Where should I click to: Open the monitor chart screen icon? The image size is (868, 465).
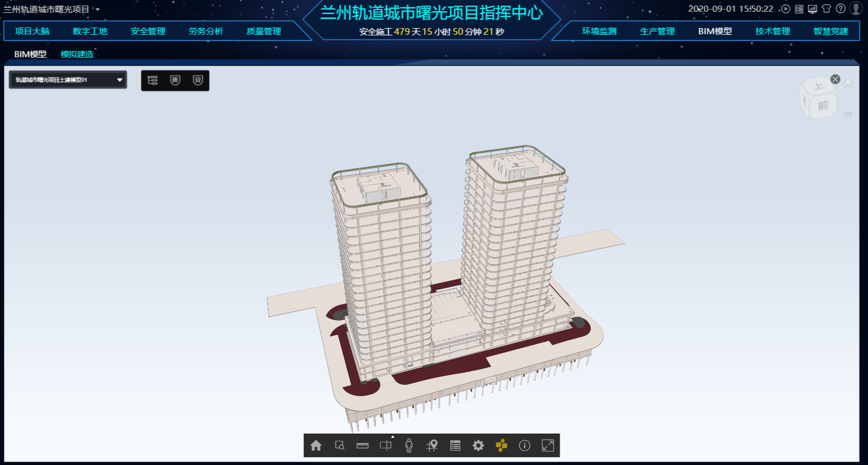pyautogui.click(x=812, y=9)
